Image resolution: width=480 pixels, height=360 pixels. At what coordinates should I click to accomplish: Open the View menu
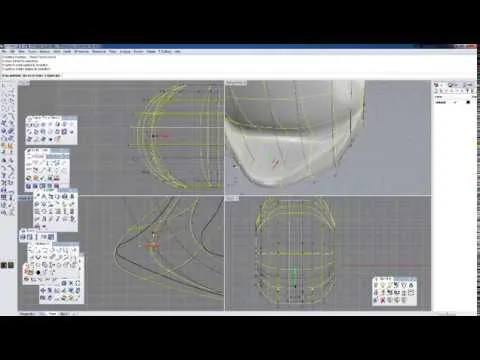[21, 51]
